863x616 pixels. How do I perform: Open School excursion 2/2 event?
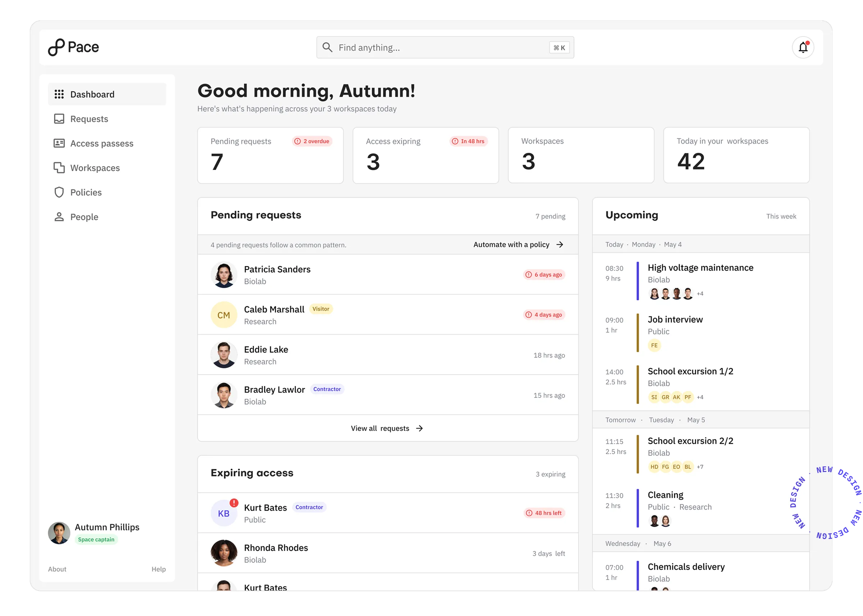pos(700,454)
